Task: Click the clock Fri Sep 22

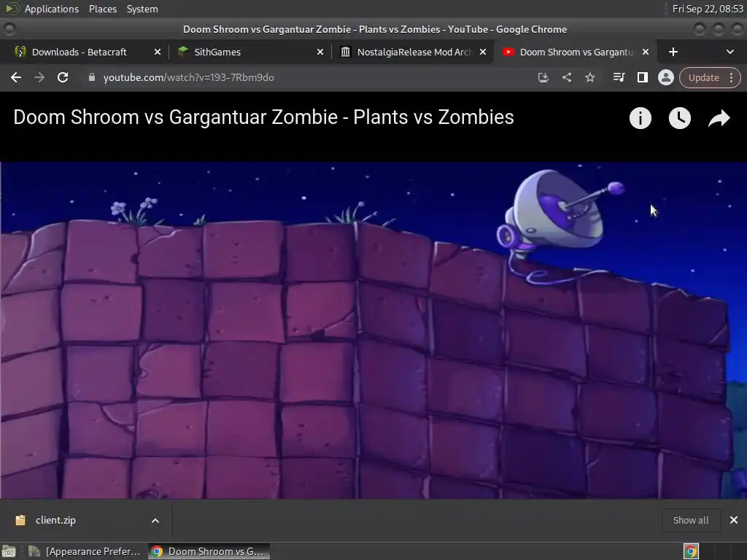Action: tap(708, 9)
